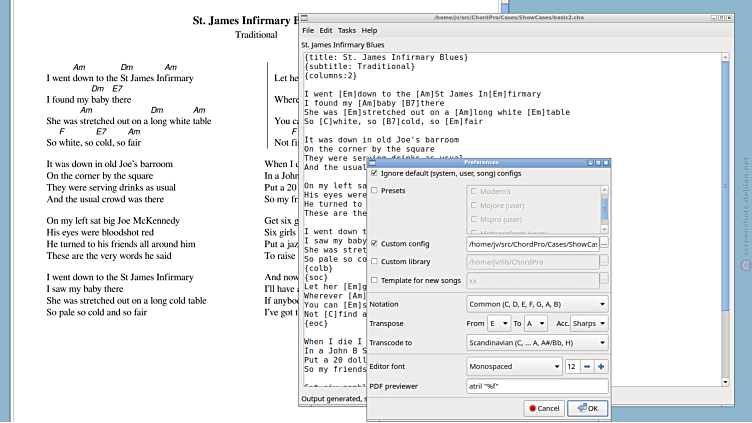This screenshot has width=752, height=423.
Task: Decrease editor font size with minus button
Action: click(x=586, y=367)
